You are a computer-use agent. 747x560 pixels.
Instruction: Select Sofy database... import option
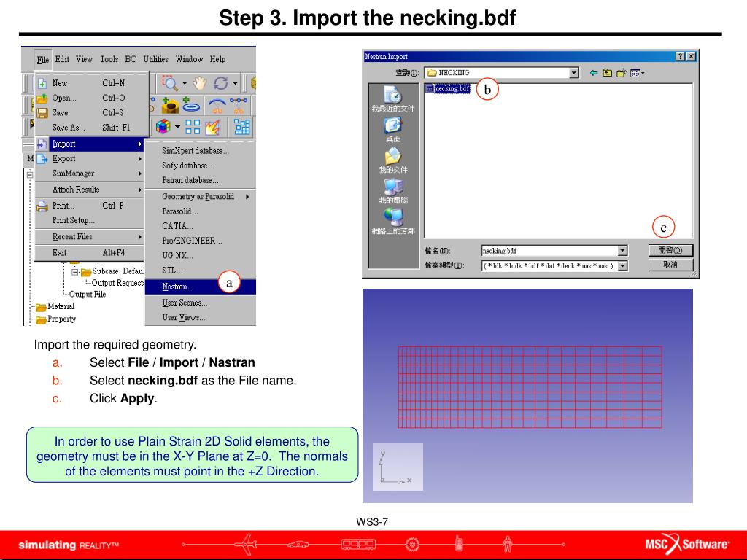(x=201, y=166)
